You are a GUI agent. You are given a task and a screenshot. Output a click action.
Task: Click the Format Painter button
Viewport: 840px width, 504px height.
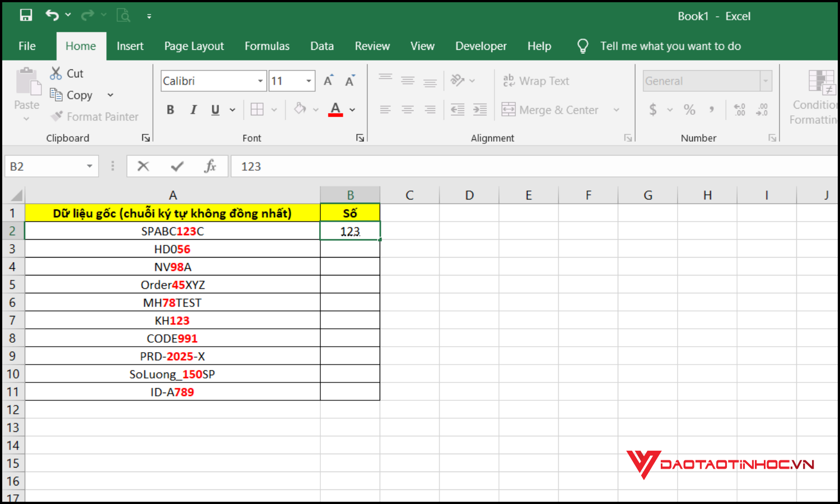pyautogui.click(x=94, y=116)
